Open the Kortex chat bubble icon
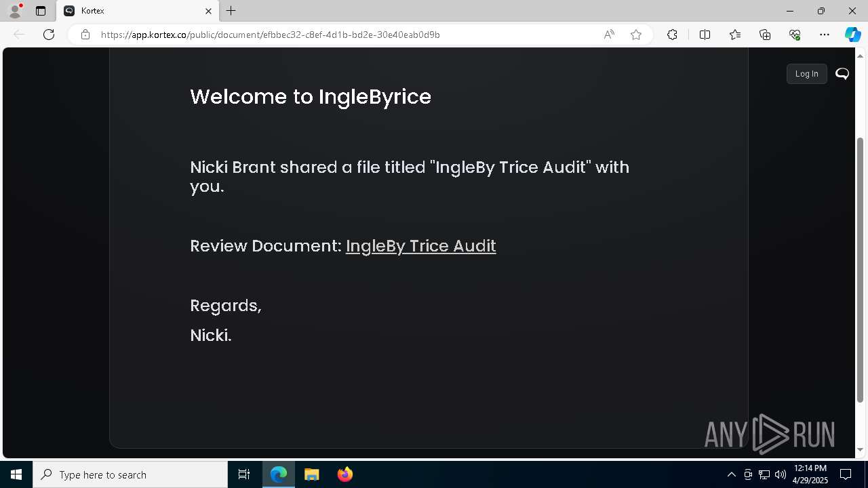 pyautogui.click(x=842, y=74)
